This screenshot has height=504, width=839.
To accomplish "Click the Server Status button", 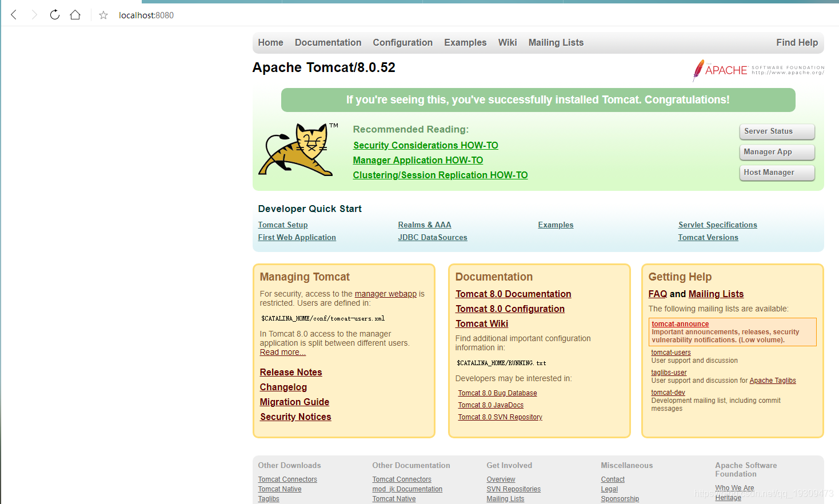I will tap(777, 131).
